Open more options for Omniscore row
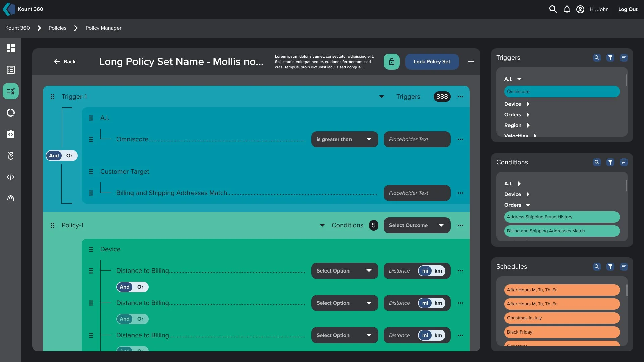The width and height of the screenshot is (644, 362). point(460,139)
